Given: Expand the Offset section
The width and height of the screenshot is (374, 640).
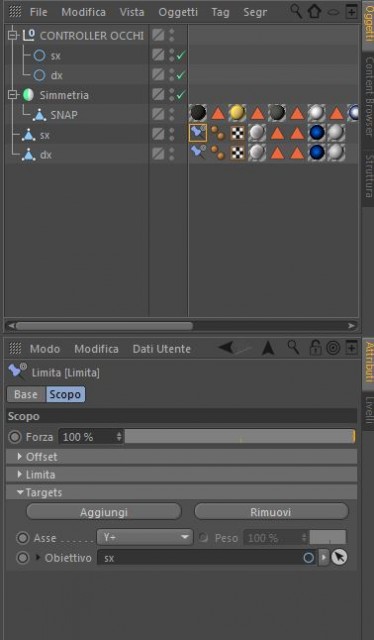Looking at the screenshot, I should (x=20, y=457).
